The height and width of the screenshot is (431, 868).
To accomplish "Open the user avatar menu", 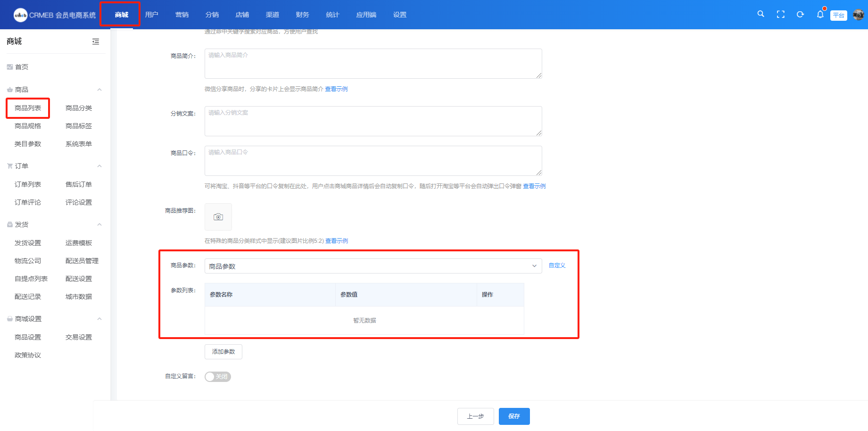I will click(x=858, y=15).
